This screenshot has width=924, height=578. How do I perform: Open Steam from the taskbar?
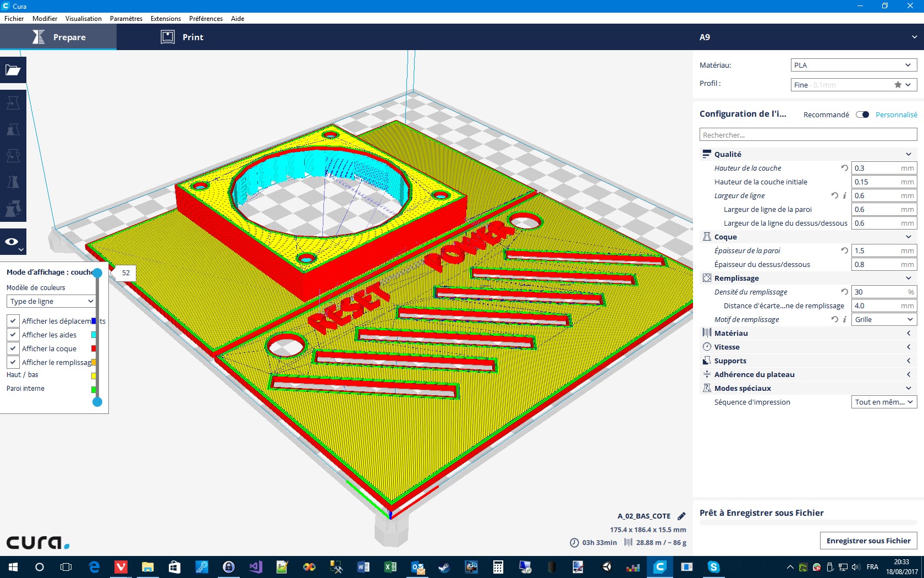pos(444,567)
